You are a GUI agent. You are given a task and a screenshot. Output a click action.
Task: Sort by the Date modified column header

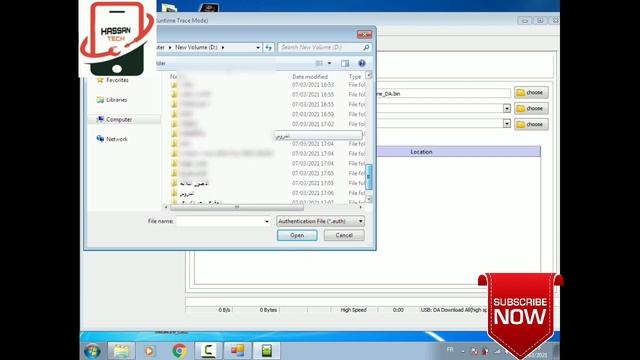pyautogui.click(x=310, y=77)
